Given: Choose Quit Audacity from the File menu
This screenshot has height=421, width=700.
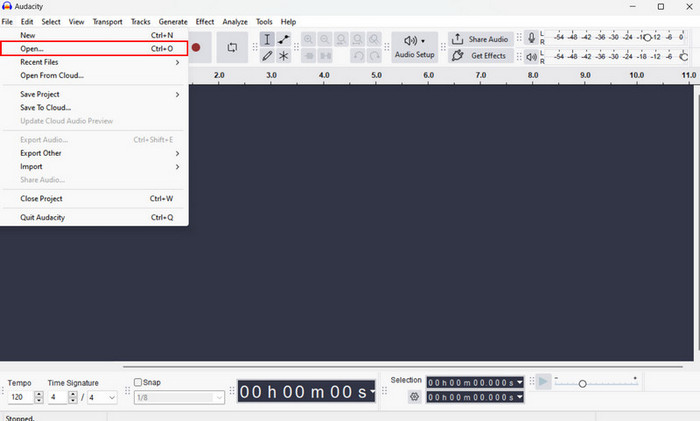Looking at the screenshot, I should [x=94, y=217].
